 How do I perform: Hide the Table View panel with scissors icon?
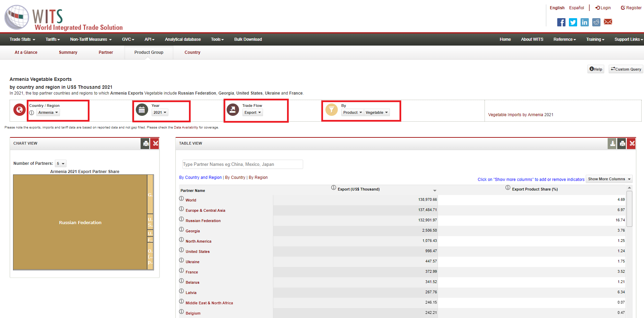click(632, 144)
